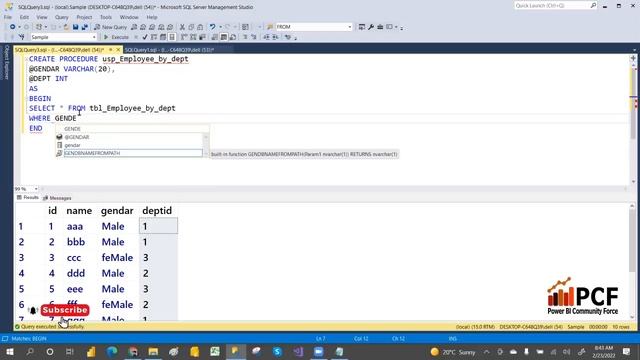Switch to the SQLQuery1.sql tab
The image size is (640, 360).
(x=169, y=50)
